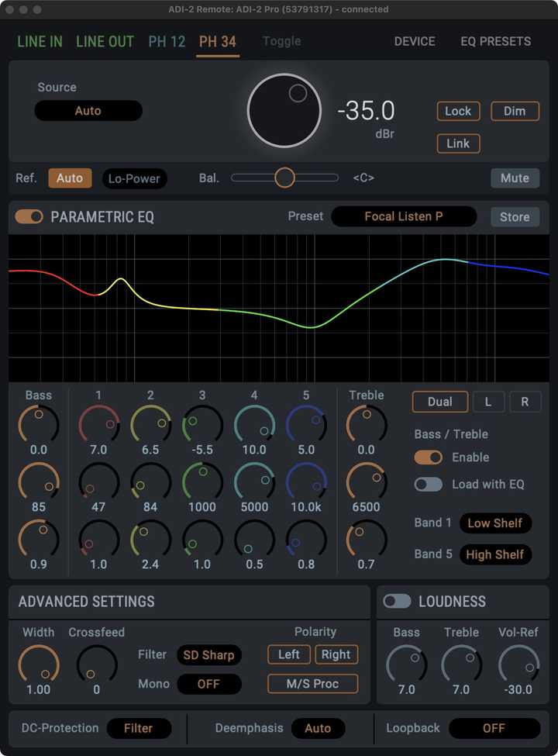Turn on Load with EQ switch
The image size is (558, 756).
428,484
